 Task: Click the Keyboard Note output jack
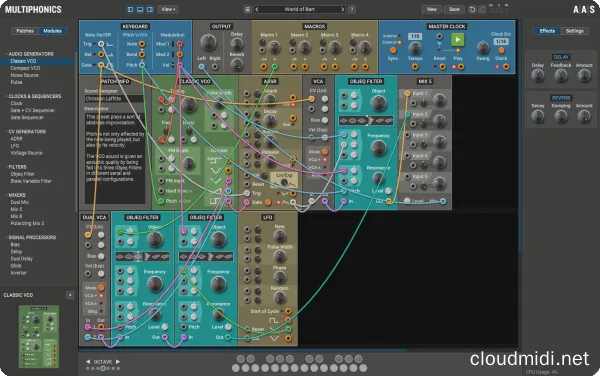click(x=142, y=44)
